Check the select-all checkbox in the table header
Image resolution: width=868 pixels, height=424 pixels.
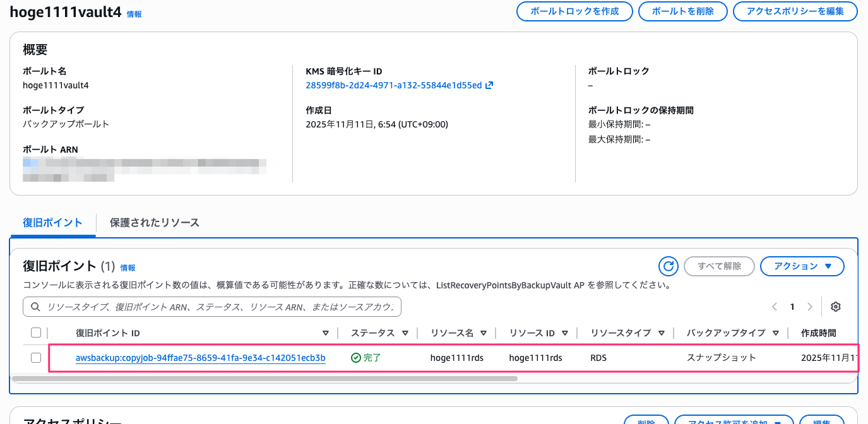tap(36, 332)
